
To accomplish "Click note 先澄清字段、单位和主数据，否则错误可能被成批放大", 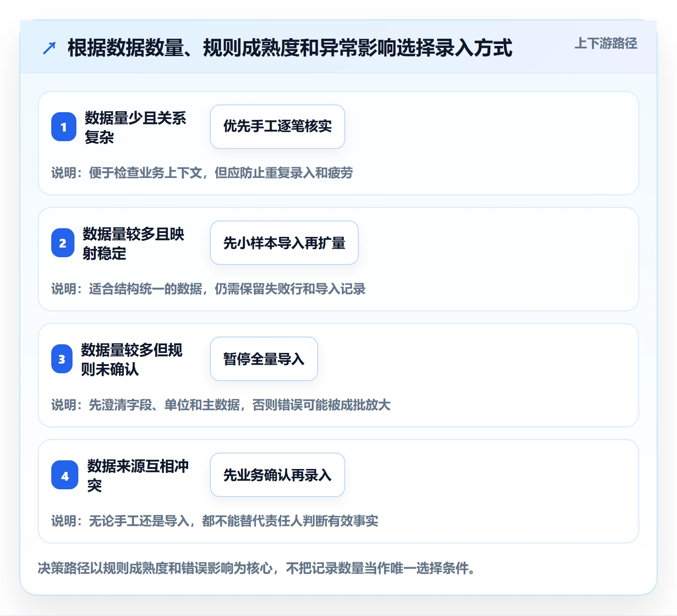I will point(240,405).
